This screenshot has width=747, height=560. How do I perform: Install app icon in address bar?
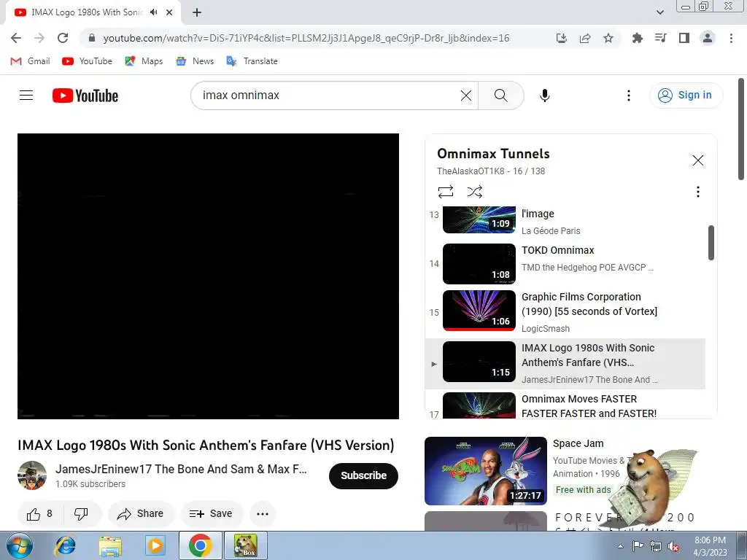562,38
